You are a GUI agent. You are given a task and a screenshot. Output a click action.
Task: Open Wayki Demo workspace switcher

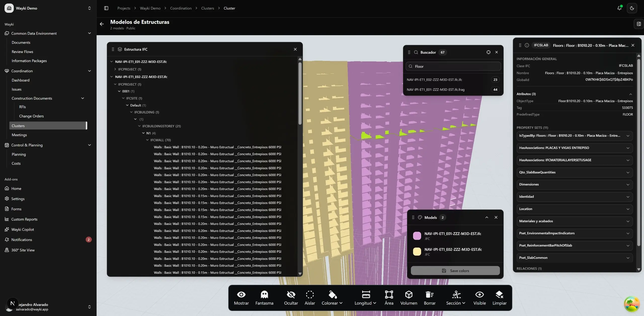tap(48, 8)
